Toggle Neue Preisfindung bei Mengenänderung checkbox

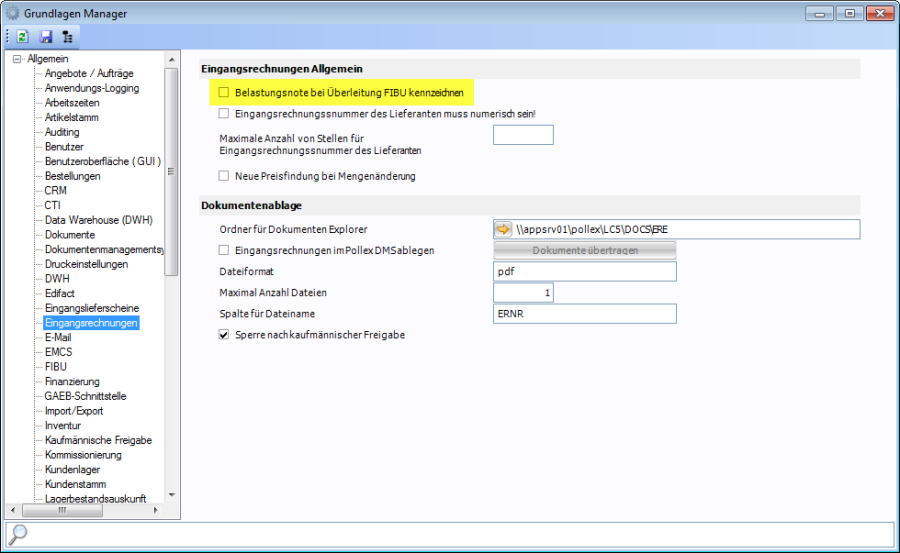click(x=224, y=176)
